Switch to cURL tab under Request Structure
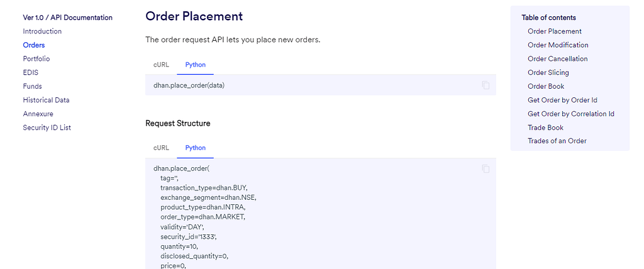Image resolution: width=644 pixels, height=269 pixels. point(161,148)
